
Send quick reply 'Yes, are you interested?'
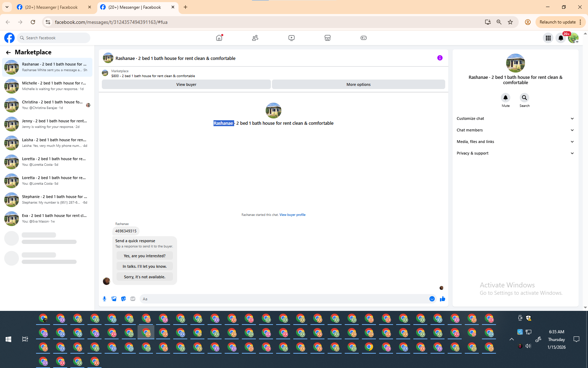[x=145, y=256]
